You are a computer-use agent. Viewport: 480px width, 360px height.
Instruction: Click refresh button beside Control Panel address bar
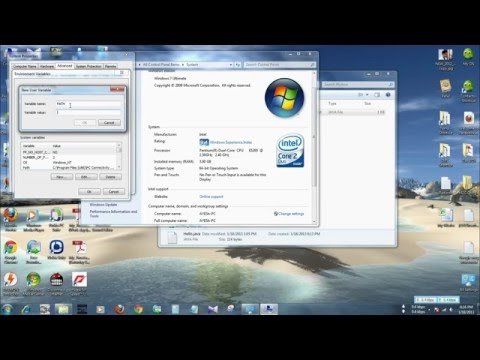(238, 65)
